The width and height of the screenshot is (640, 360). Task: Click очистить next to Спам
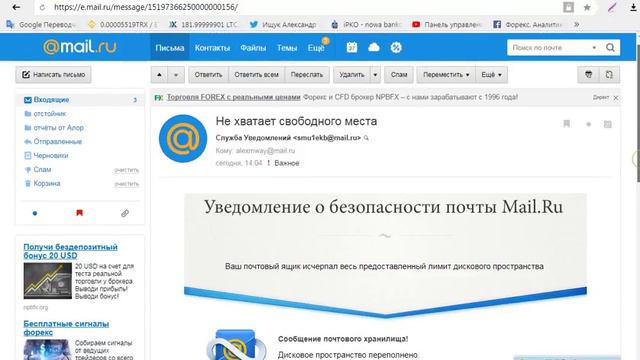click(127, 170)
